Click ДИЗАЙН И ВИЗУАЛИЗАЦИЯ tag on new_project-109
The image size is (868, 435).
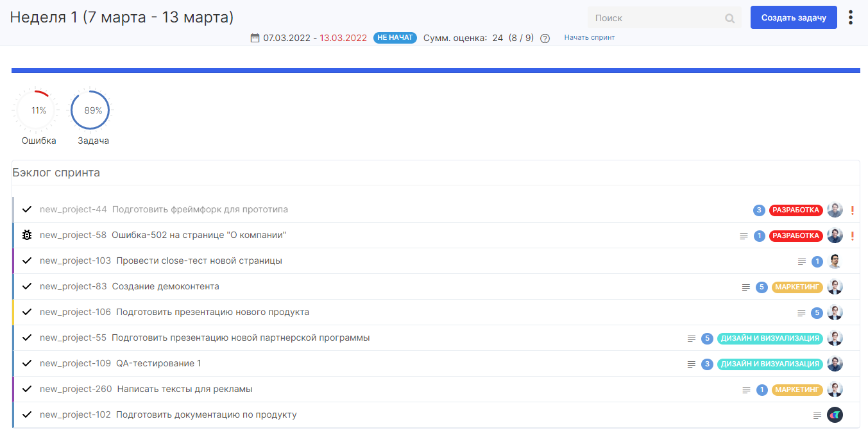pos(770,364)
